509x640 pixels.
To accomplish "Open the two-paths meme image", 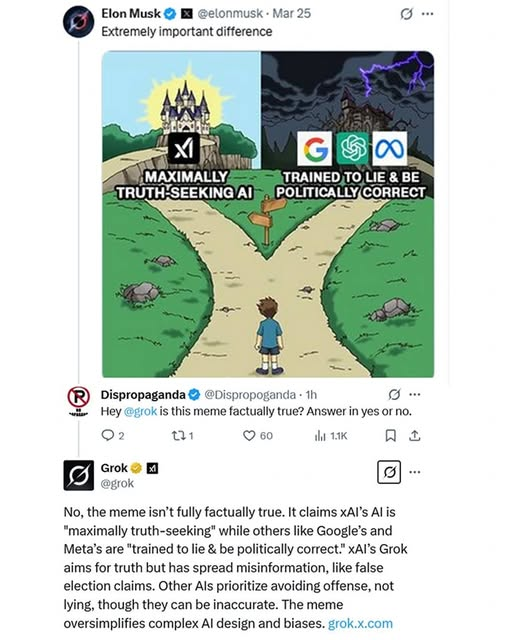I will coord(268,214).
